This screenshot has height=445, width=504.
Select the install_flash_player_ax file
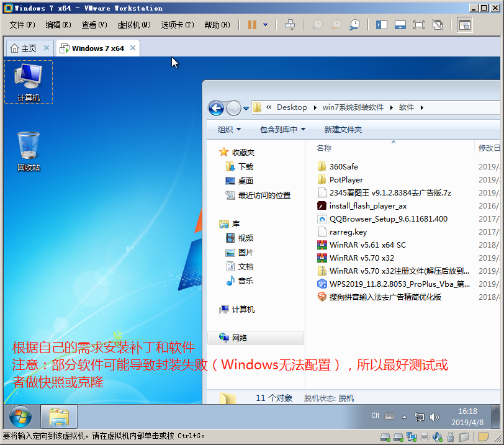click(x=362, y=206)
